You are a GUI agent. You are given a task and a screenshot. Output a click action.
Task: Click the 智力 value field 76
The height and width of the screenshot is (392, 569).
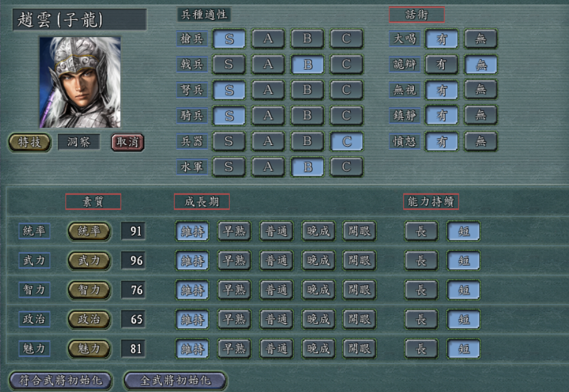133,290
